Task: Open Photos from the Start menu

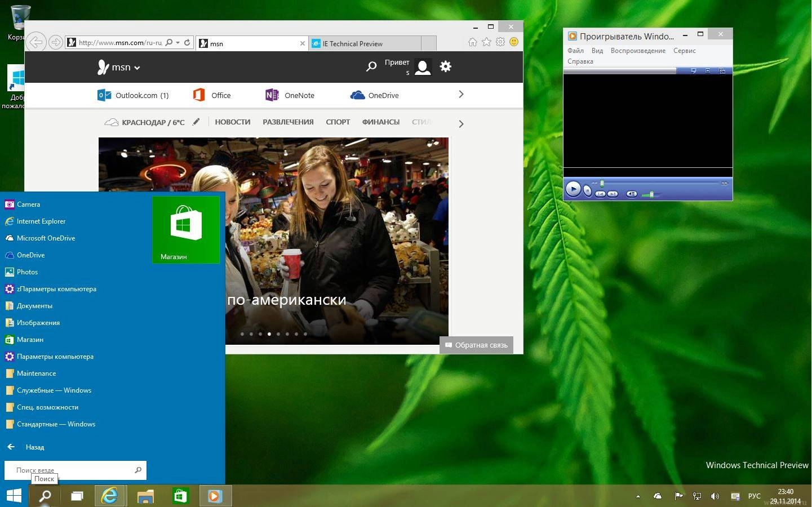Action: [21, 272]
